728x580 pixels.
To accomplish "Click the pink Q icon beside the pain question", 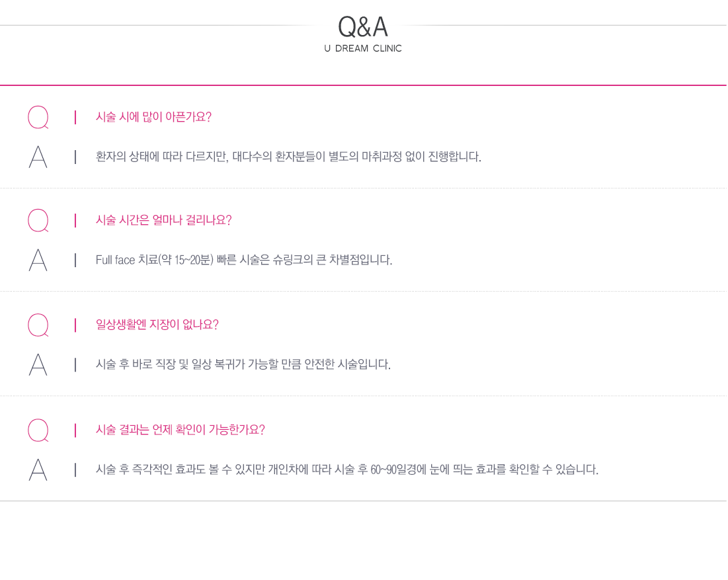I will pyautogui.click(x=38, y=117).
